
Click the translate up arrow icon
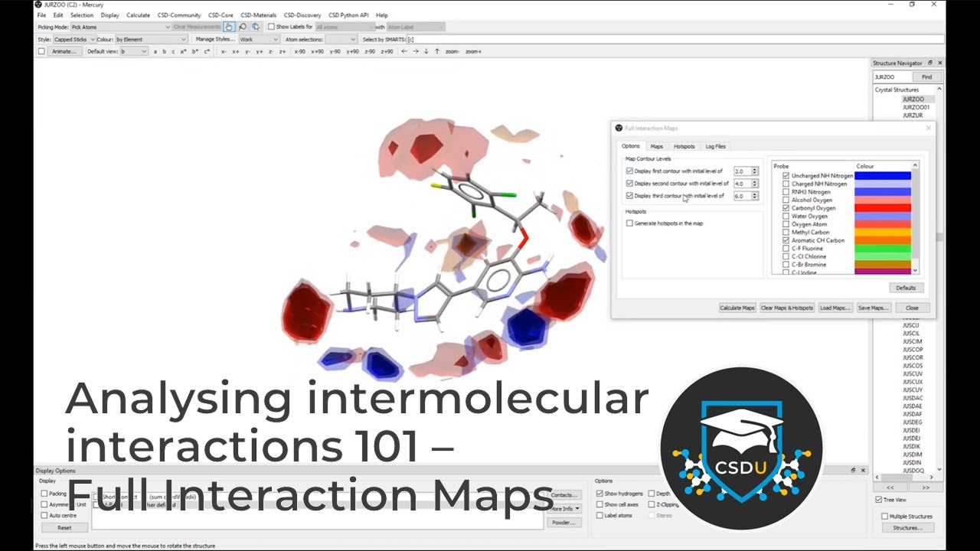click(437, 51)
